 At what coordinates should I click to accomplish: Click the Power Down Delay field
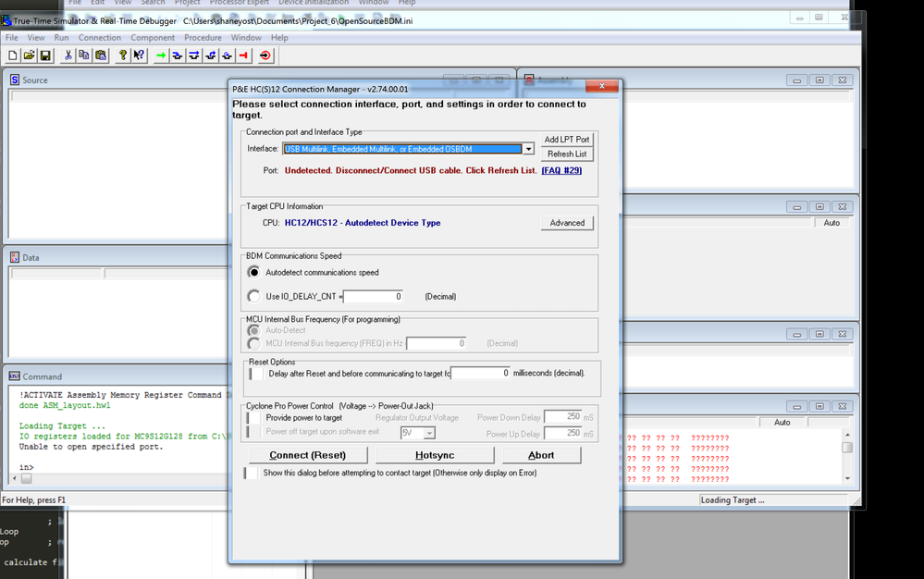click(x=562, y=416)
